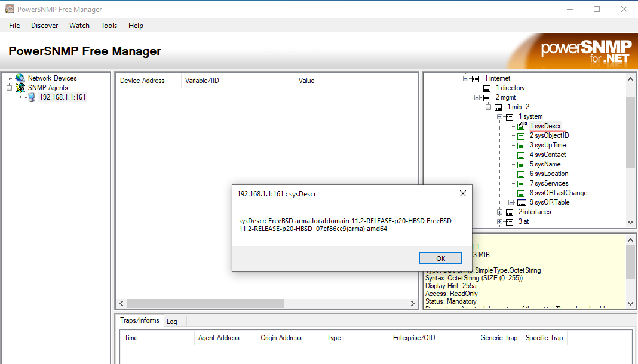Select the sysLocation tree item
638x364 pixels.
(549, 174)
